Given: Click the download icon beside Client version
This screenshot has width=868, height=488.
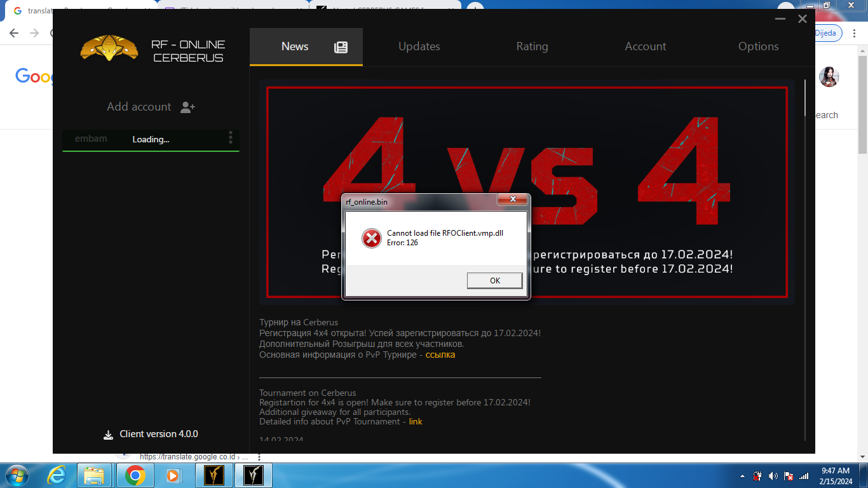Looking at the screenshot, I should click(x=108, y=435).
